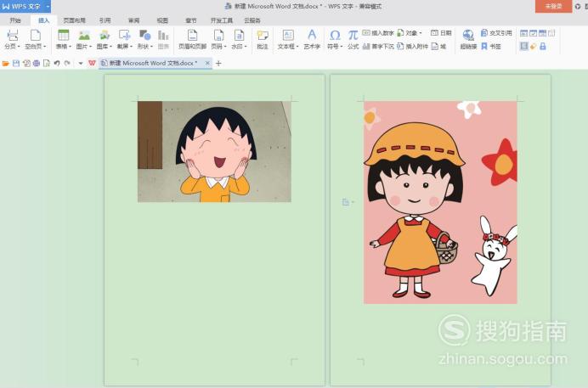Click 首字下沉 drop cap button

(x=378, y=47)
